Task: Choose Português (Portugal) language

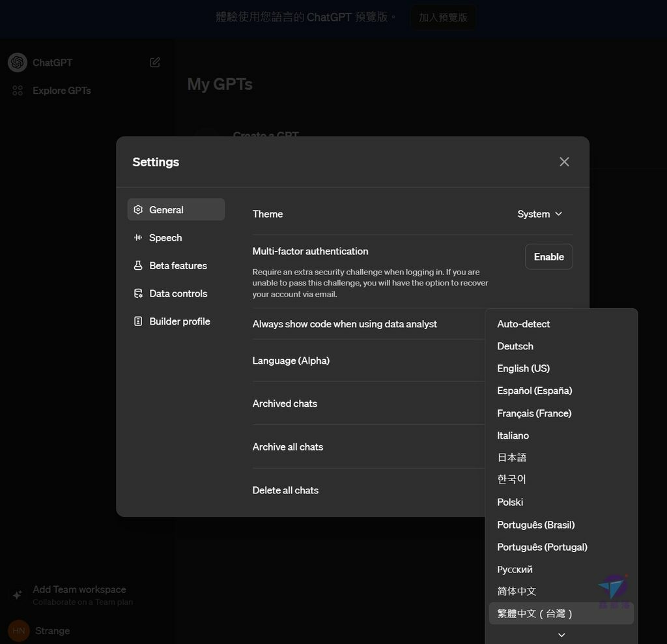Action: [x=561, y=547]
